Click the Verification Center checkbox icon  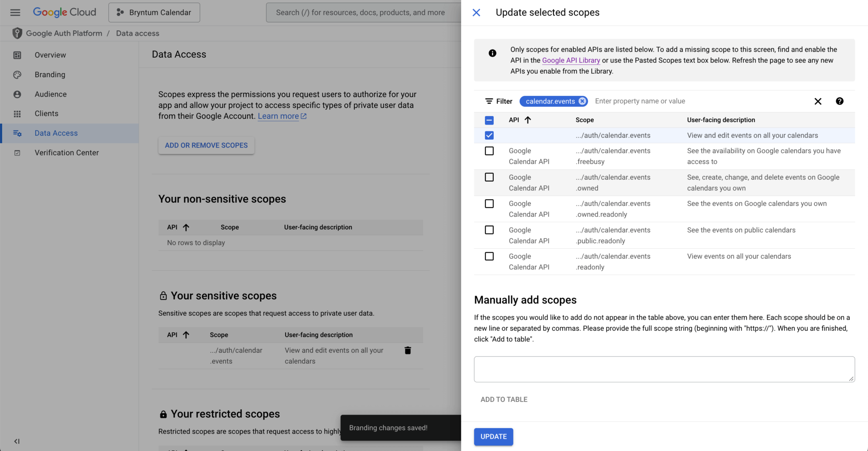(x=17, y=153)
